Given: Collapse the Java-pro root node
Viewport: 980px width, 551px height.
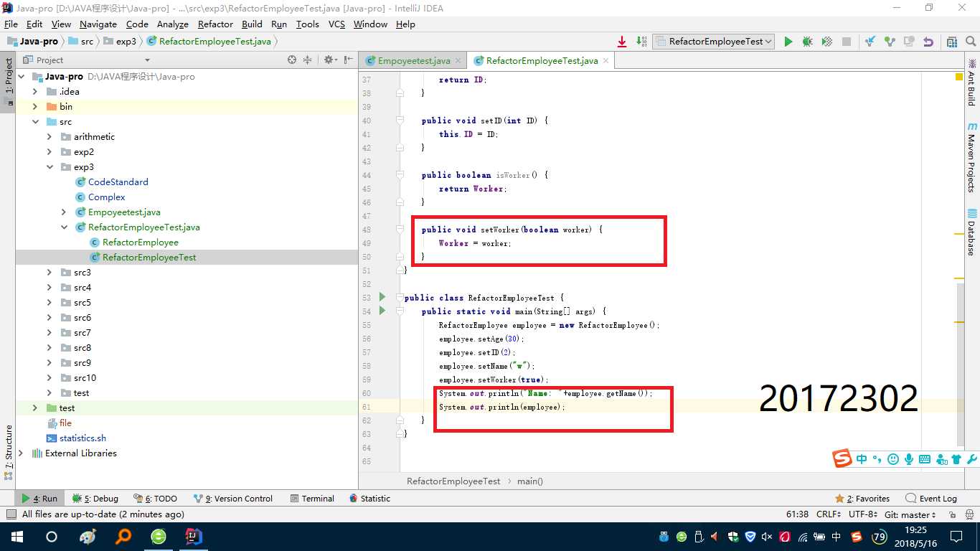Looking at the screenshot, I should tap(21, 77).
